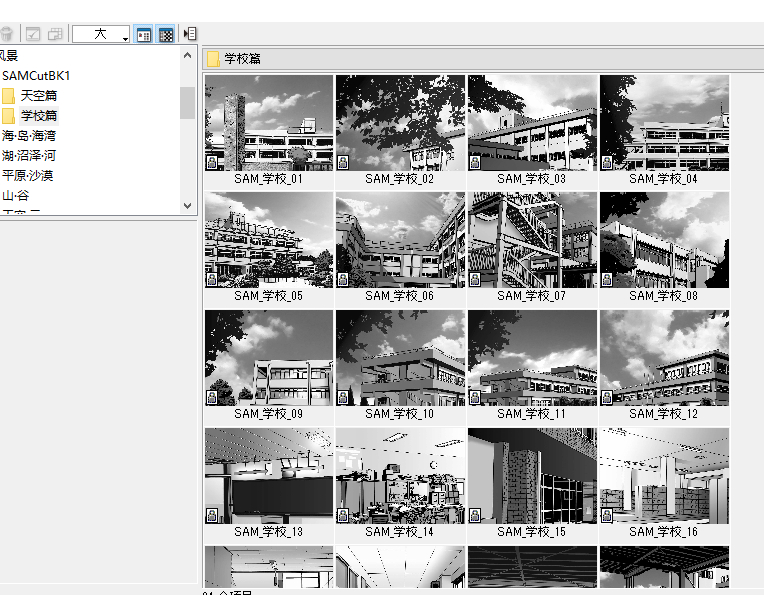Image resolution: width=764 pixels, height=595 pixels.
Task: Click the tree scrollbar up arrow
Action: (x=187, y=55)
